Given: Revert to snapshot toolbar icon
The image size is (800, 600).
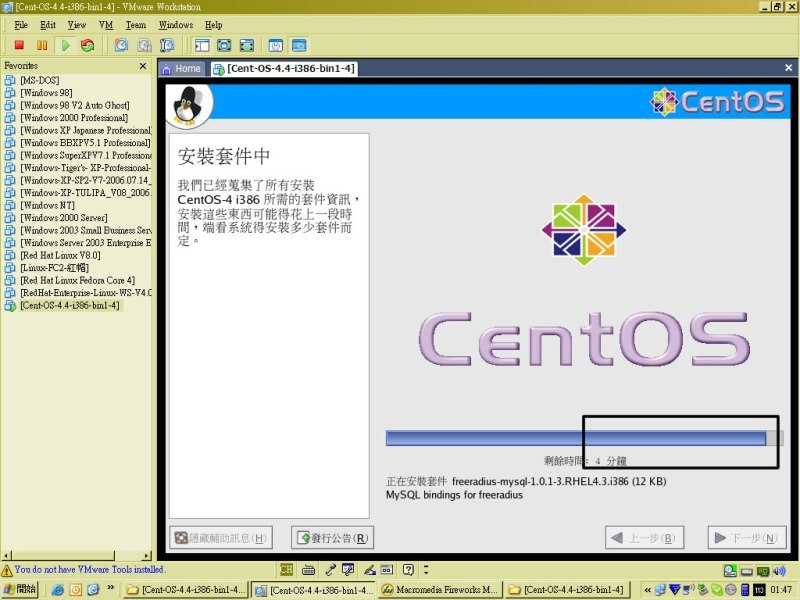Looking at the screenshot, I should pyautogui.click(x=144, y=45).
